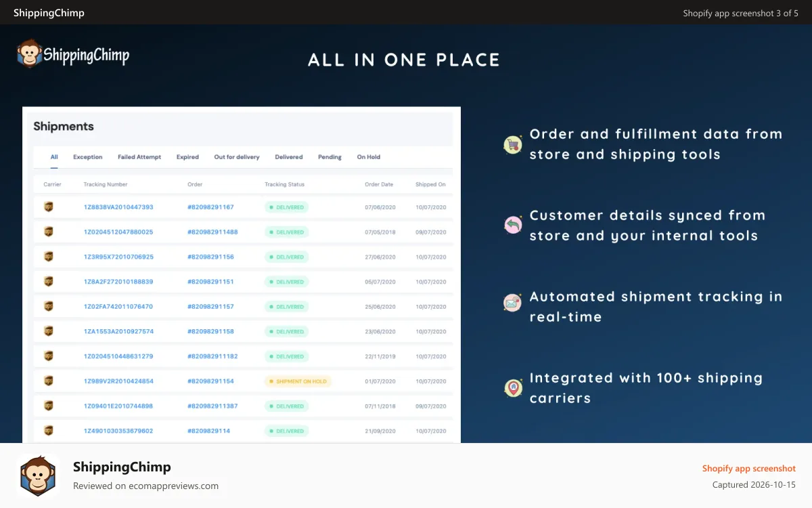Screen dimensions: 812x508
Task: Open tracking number 1Z09401E2010744898
Action: click(x=118, y=406)
